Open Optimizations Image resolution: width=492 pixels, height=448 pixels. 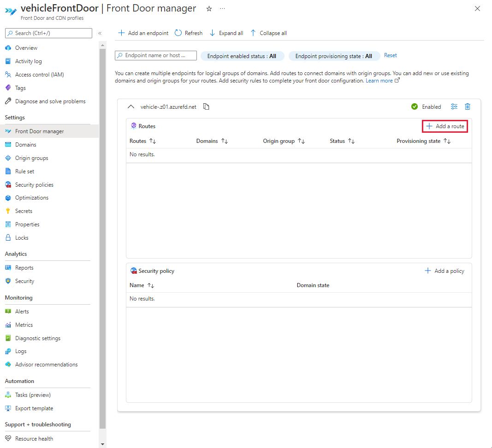pyautogui.click(x=32, y=198)
